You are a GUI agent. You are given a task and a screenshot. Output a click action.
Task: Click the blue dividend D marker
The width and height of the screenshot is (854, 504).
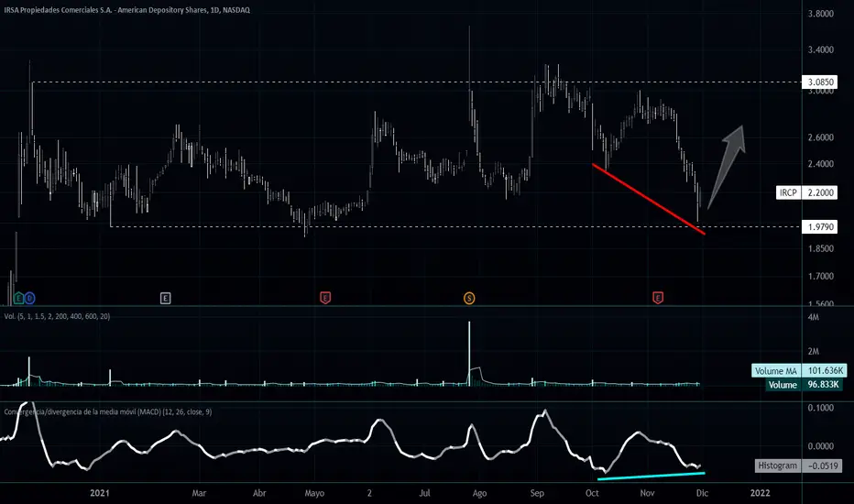(x=29, y=297)
